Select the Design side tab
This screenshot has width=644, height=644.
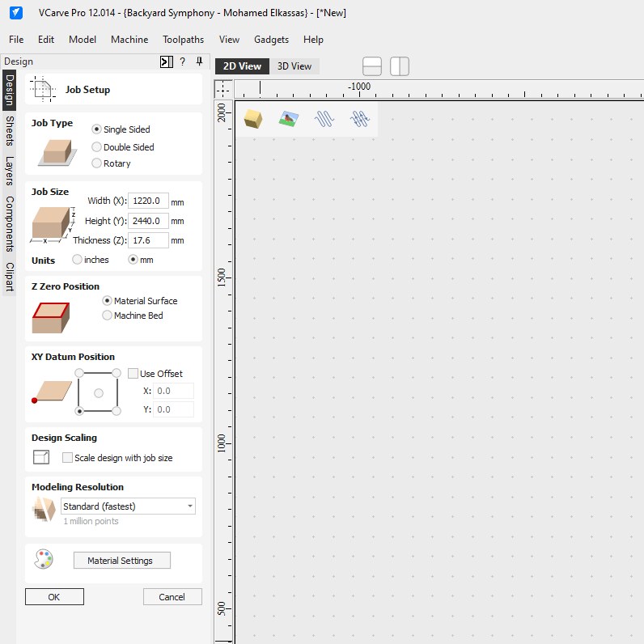[10, 91]
